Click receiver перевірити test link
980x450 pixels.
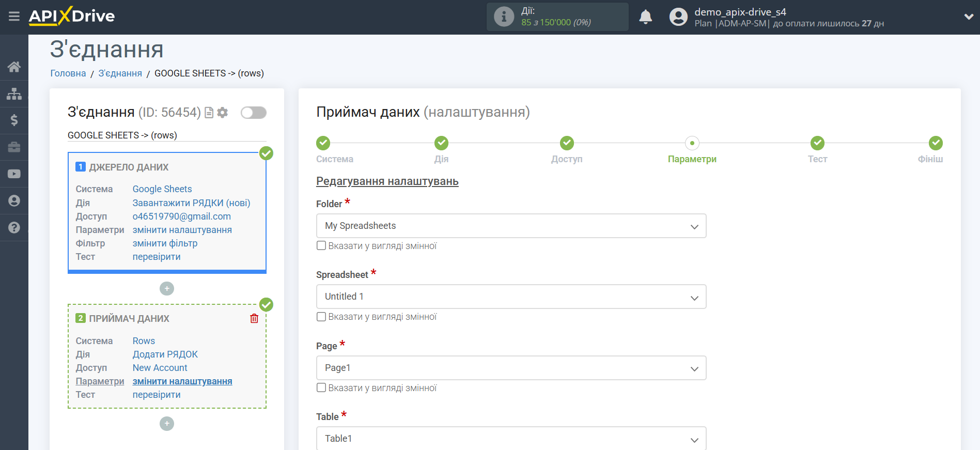click(157, 395)
